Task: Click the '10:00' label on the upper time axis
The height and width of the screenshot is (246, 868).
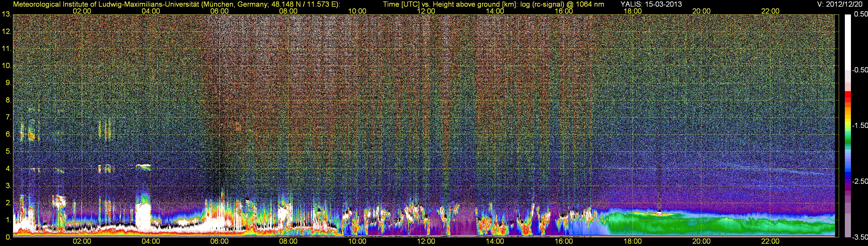Action: (x=357, y=11)
